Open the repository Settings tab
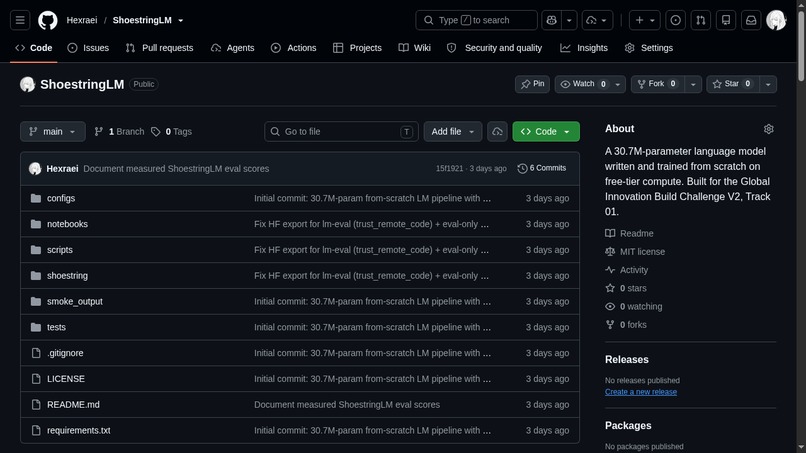 [649, 48]
